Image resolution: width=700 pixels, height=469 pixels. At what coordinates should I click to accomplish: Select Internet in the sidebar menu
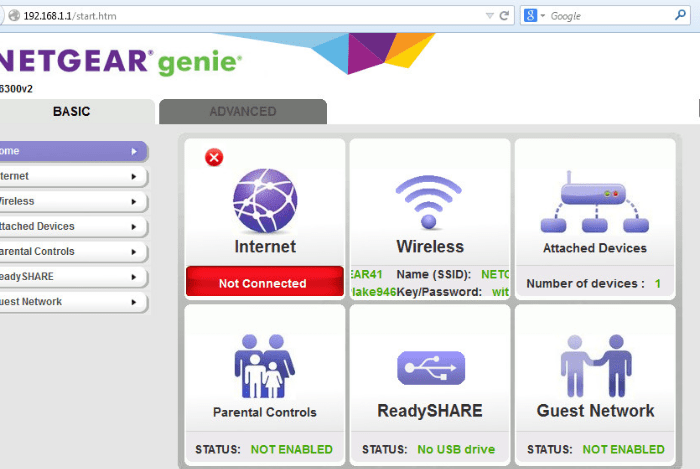coord(73,176)
